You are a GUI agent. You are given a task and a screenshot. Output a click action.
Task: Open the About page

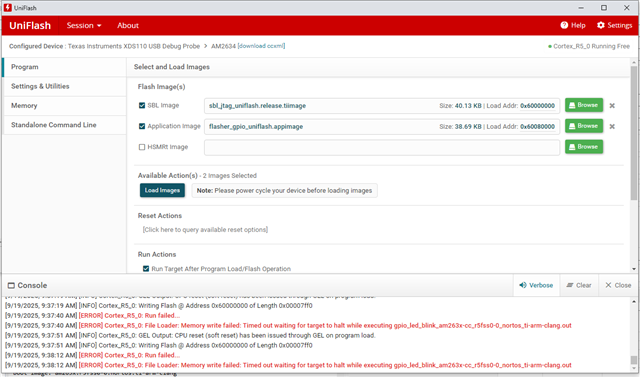(128, 25)
